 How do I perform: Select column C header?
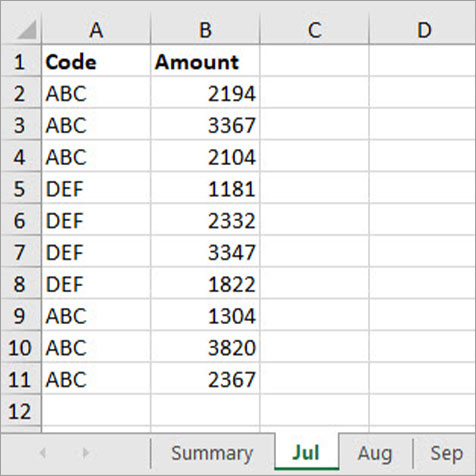point(314,30)
